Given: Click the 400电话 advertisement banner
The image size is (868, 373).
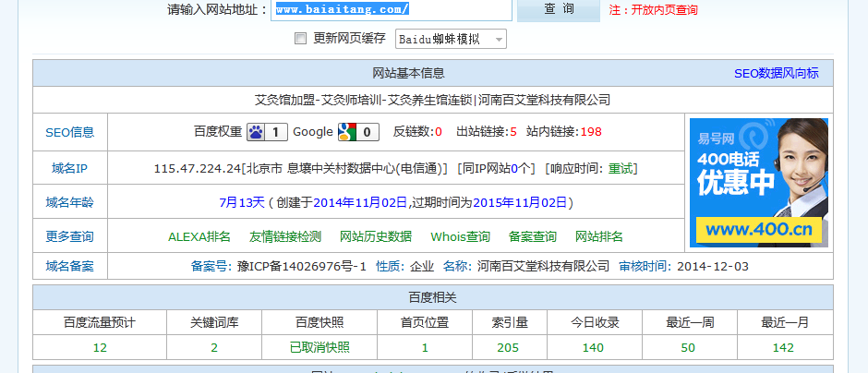Looking at the screenshot, I should pos(758,183).
